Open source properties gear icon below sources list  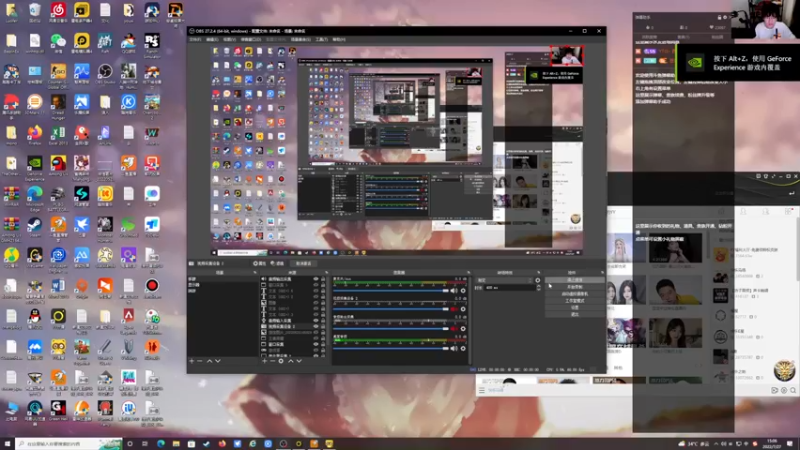pos(281,361)
